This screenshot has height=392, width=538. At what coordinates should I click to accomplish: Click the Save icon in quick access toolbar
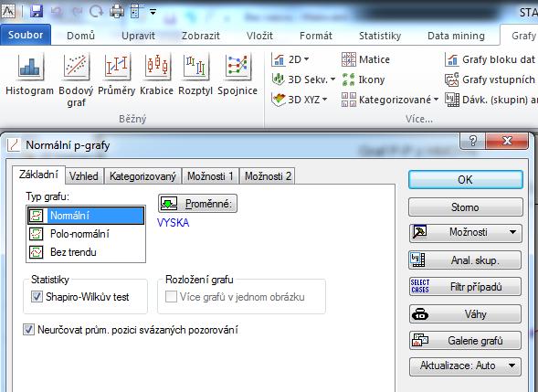pos(36,11)
